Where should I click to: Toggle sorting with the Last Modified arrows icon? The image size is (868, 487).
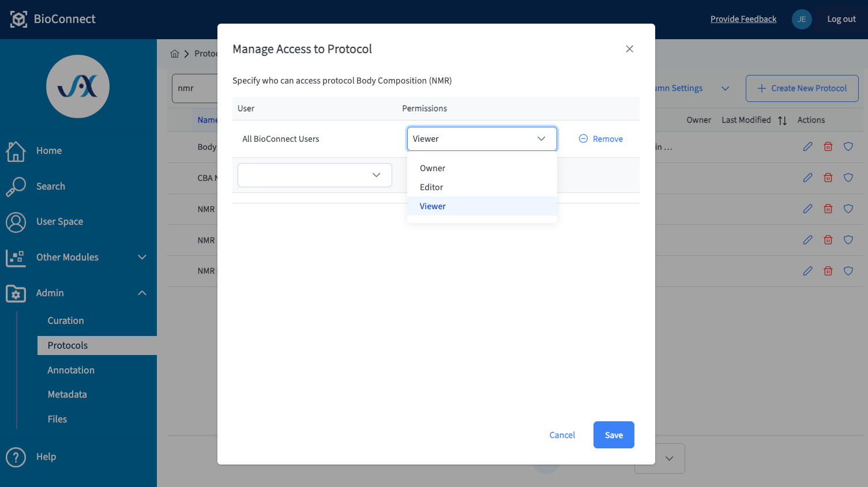tap(782, 120)
